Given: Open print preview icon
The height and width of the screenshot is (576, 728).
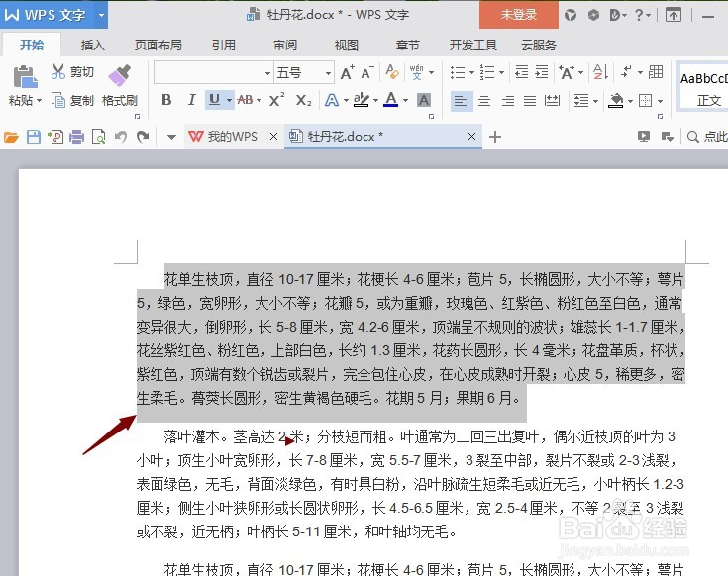Looking at the screenshot, I should click(98, 137).
